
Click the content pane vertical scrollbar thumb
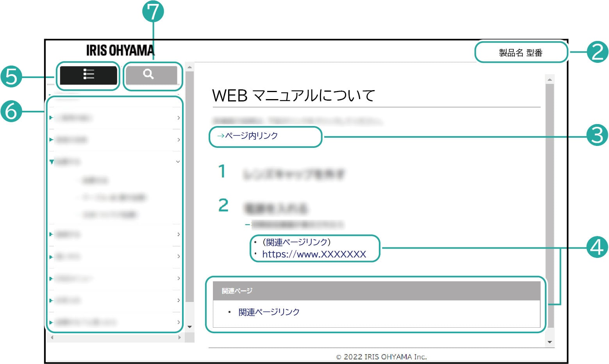tap(550, 195)
